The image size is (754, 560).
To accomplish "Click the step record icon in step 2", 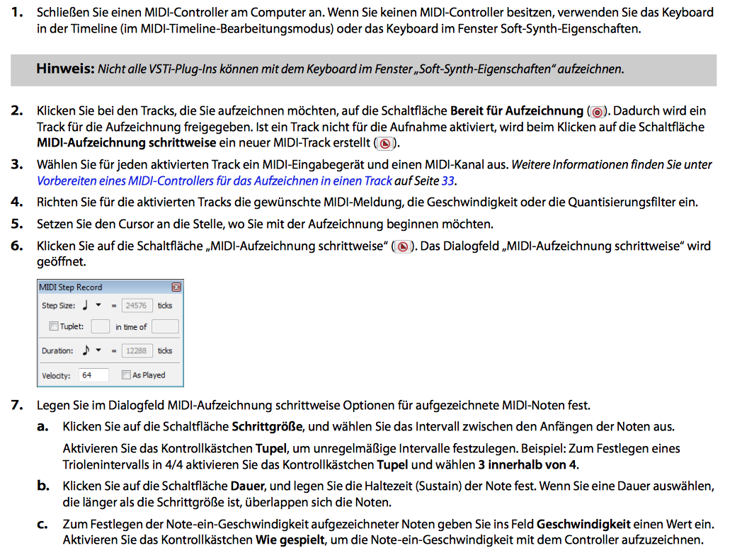I will coord(384,143).
